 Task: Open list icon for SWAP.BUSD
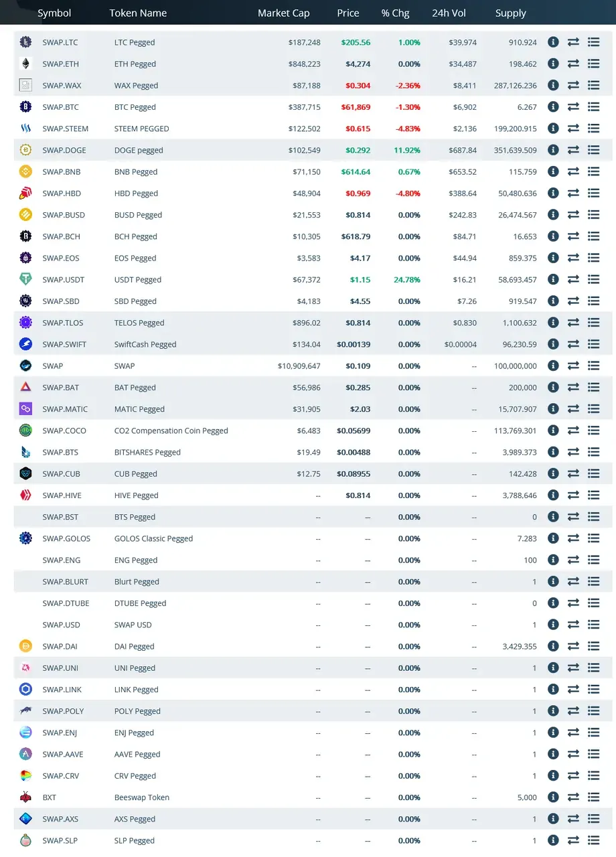point(593,215)
